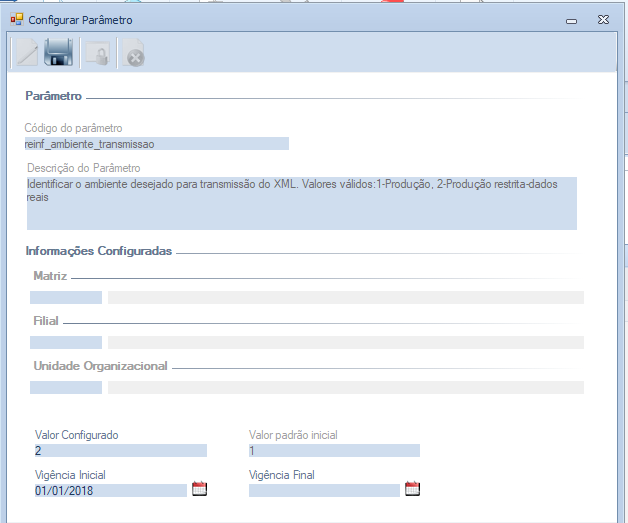Click the Matriz code field
Image resolution: width=628 pixels, height=523 pixels.
pyautogui.click(x=66, y=298)
